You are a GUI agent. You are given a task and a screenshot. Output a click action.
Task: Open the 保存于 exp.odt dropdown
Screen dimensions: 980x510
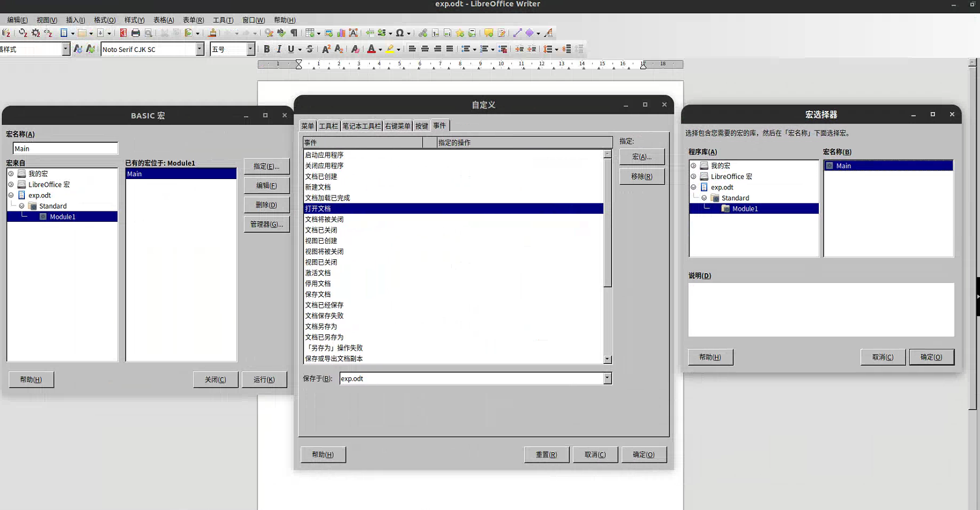(x=607, y=378)
